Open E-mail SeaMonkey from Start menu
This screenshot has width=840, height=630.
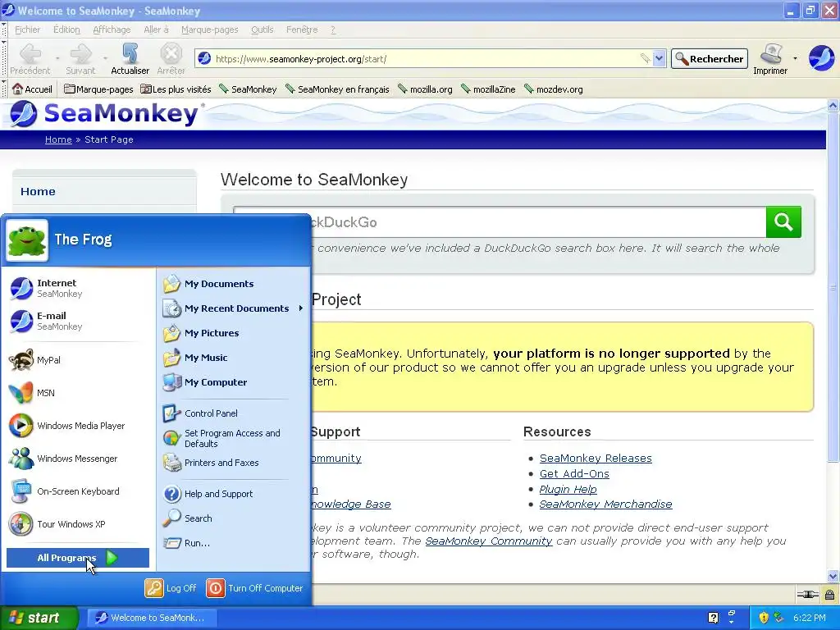click(x=79, y=321)
